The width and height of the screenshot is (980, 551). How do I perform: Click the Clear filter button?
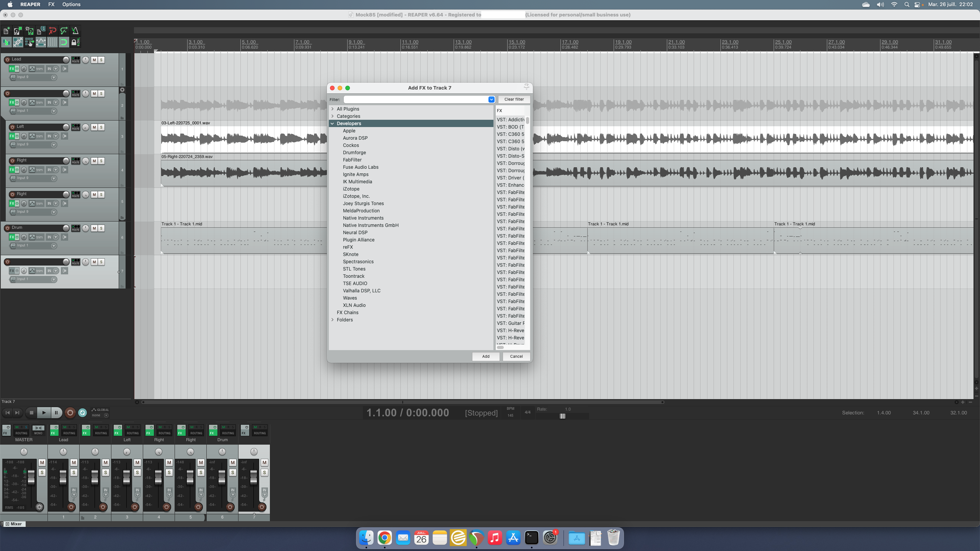click(x=514, y=99)
